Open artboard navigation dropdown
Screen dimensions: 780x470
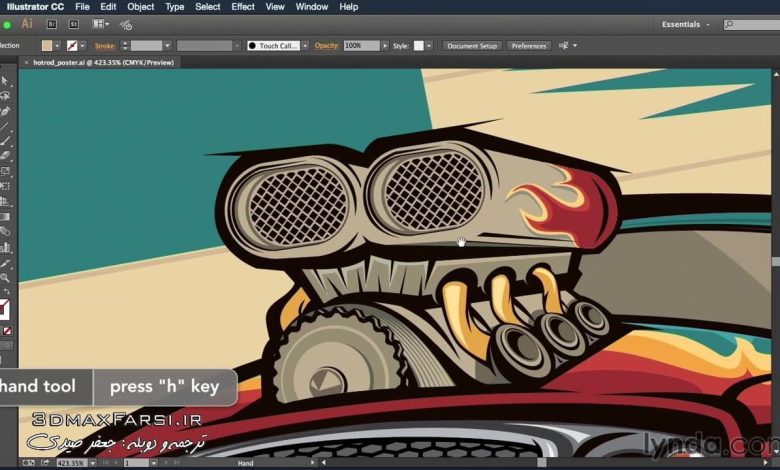(x=154, y=463)
